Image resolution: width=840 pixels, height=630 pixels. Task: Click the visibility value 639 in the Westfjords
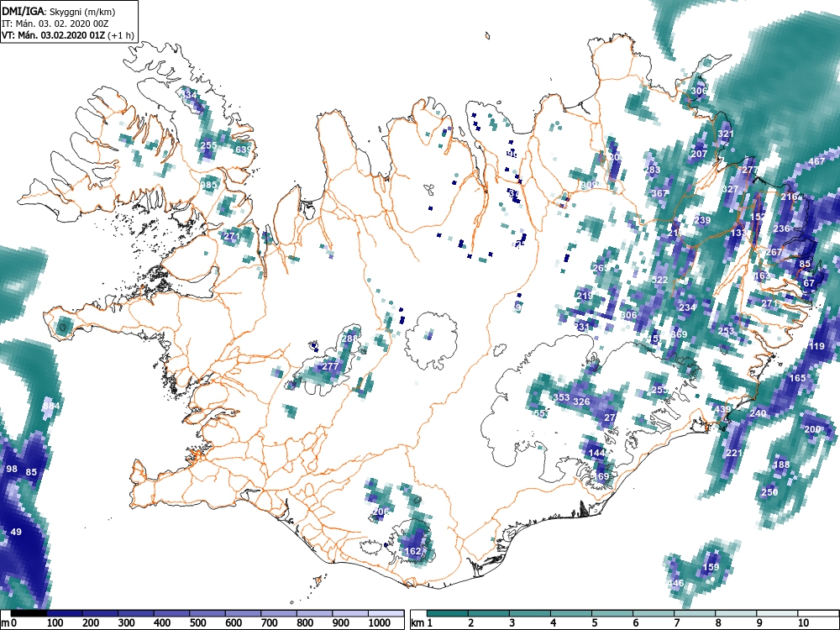(x=243, y=150)
